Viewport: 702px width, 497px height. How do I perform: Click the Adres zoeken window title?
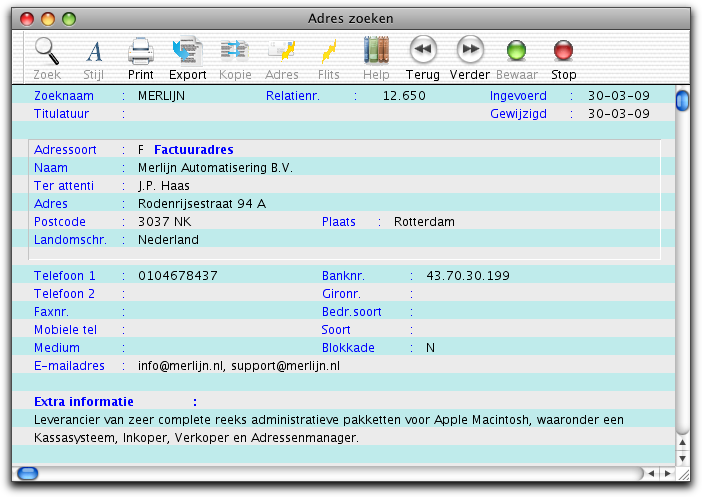tap(351, 18)
